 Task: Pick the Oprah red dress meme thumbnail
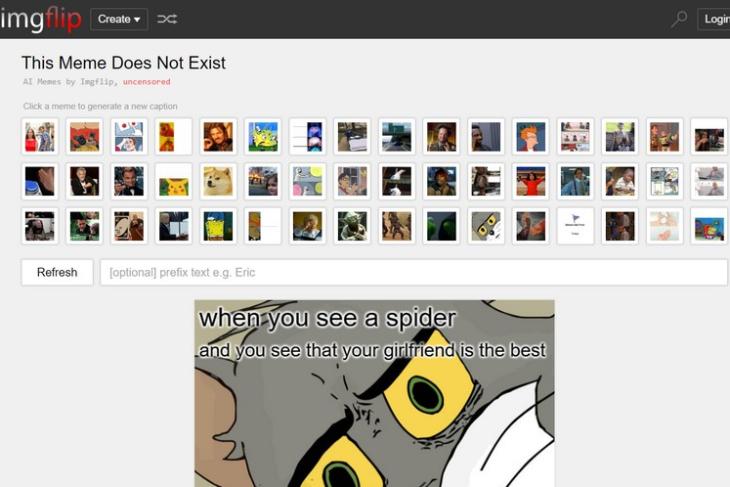pos(531,181)
